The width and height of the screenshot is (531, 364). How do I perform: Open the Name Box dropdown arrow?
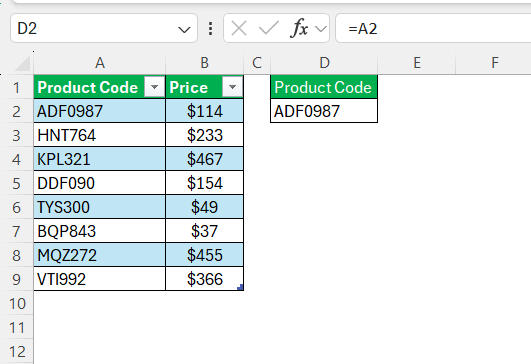184,30
